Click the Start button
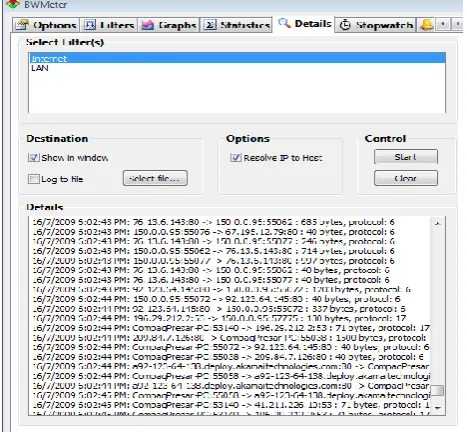467x432 pixels. click(x=406, y=157)
